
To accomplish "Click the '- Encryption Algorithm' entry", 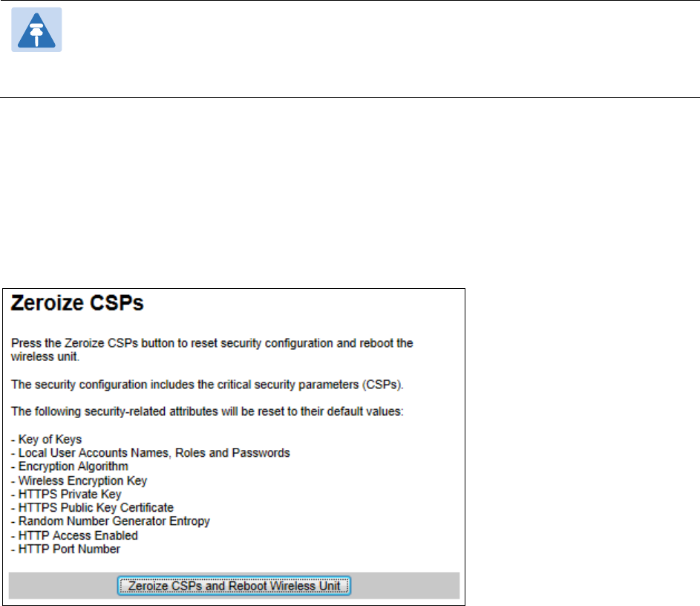I will (70, 466).
